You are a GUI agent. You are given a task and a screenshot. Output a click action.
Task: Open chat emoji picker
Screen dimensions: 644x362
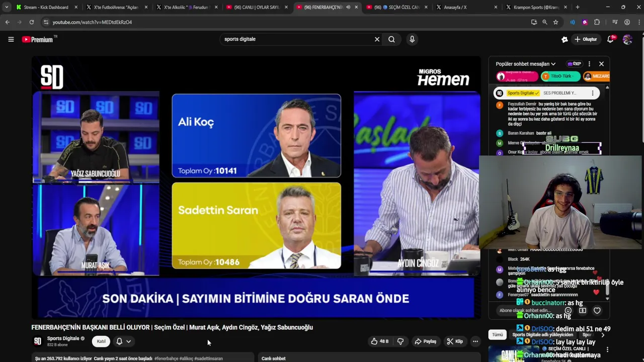(x=568, y=311)
